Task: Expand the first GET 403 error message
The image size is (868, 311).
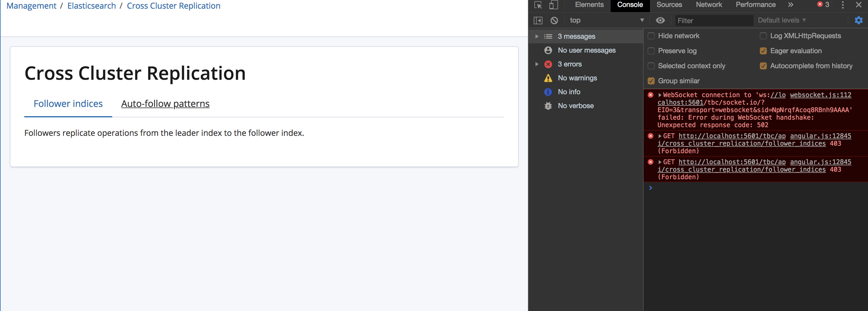Action: [660, 136]
